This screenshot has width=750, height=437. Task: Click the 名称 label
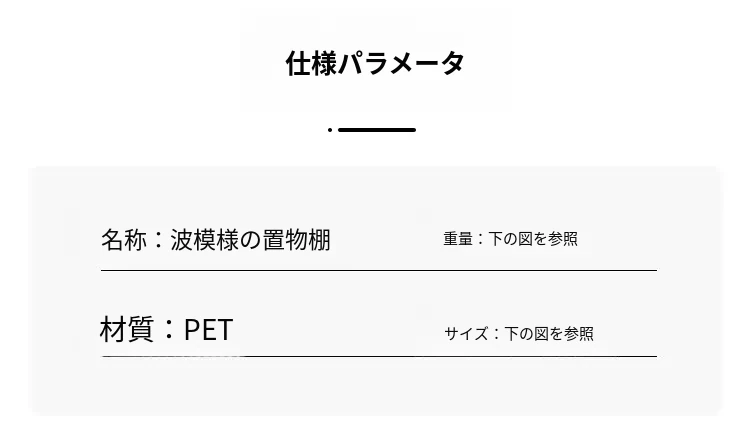pos(123,240)
